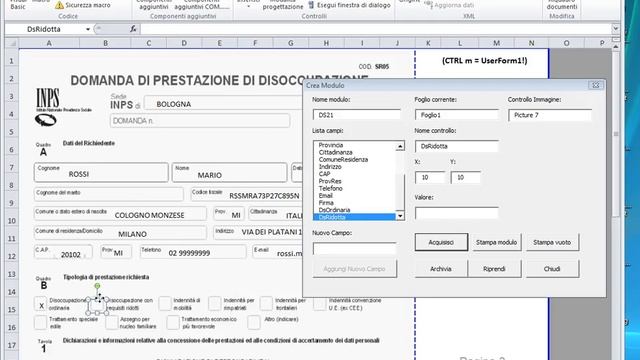Image resolution: width=640 pixels, height=360 pixels.
Task: Click the Aggiungi Nuovo Campo button
Action: pyautogui.click(x=355, y=269)
